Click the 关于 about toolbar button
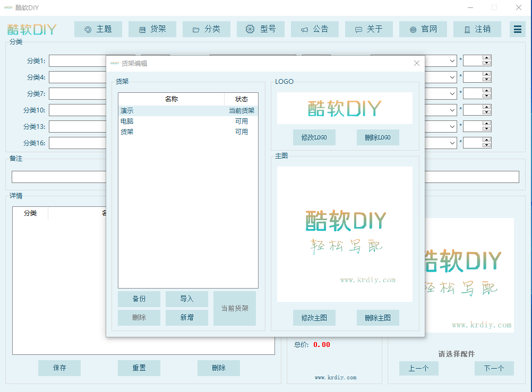Viewport: 532px width, 392px height. coord(369,29)
